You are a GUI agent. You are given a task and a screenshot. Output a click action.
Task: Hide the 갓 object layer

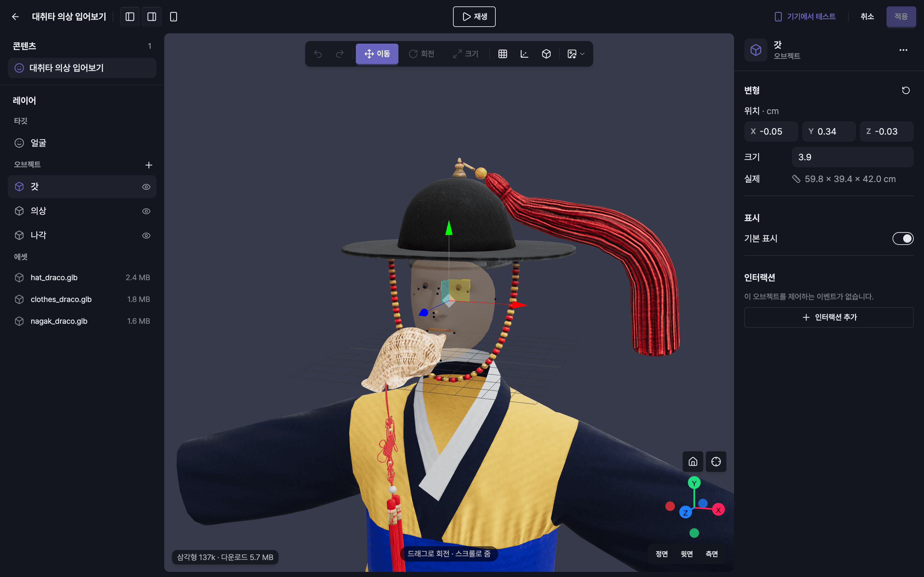tap(146, 187)
